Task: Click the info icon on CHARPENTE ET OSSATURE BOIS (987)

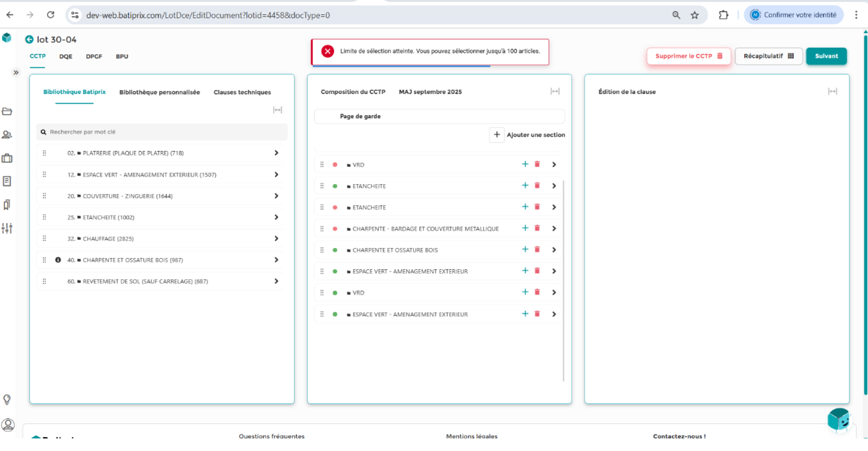Action: pos(58,260)
